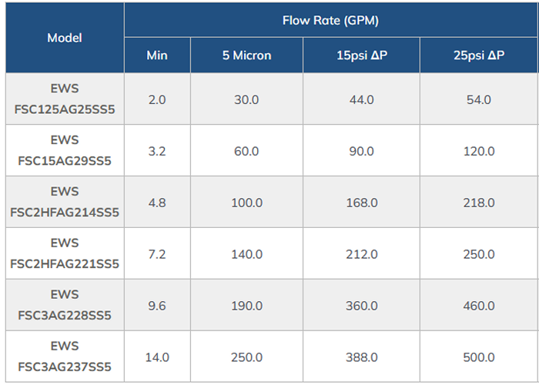The width and height of the screenshot is (539, 392).
Task: Select the 5 Micron column header
Action: (246, 55)
